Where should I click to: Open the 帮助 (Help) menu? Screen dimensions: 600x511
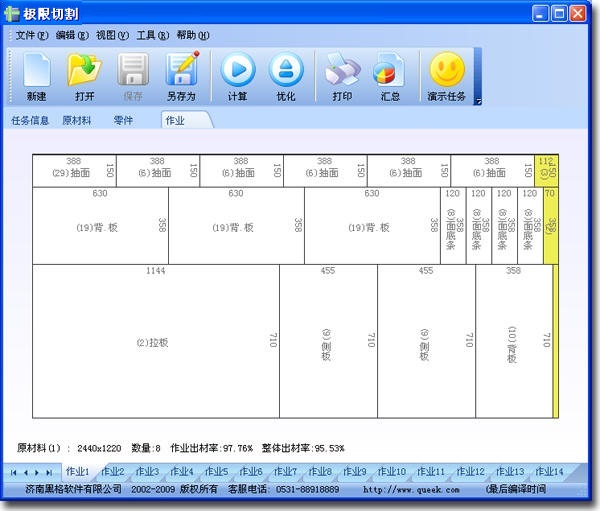coord(192,35)
